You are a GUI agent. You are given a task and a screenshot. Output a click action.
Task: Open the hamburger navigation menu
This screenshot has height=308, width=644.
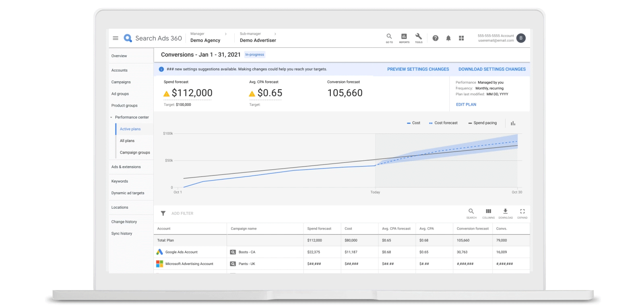click(x=116, y=38)
